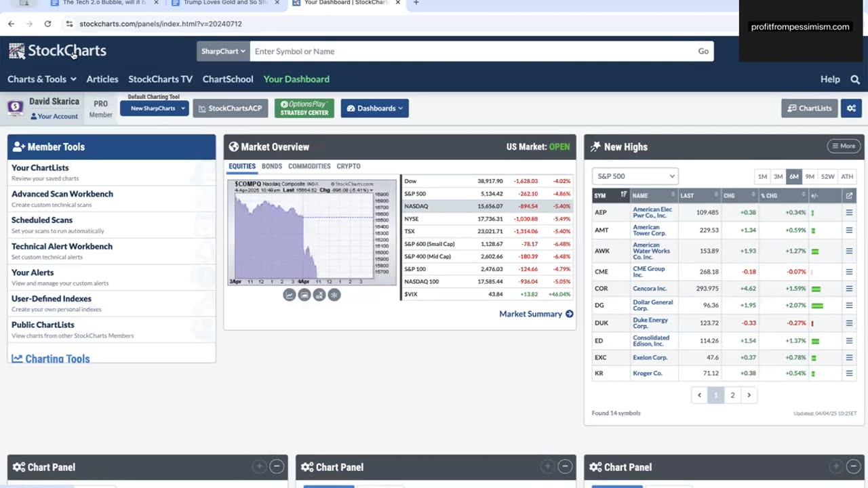
Task: Open the Public ChartLists link
Action: (x=43, y=325)
